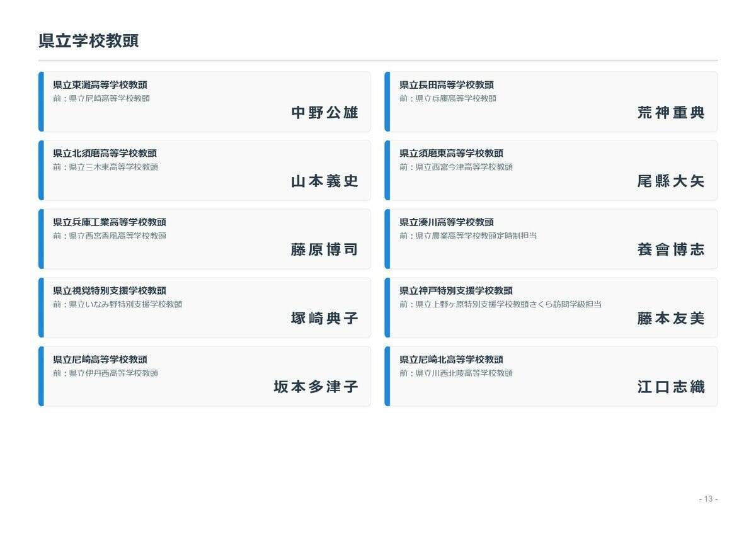Image resolution: width=756 pixels, height=534 pixels.
Task: Click the blue accent bar on 江口志織's card
Action: tap(388, 376)
